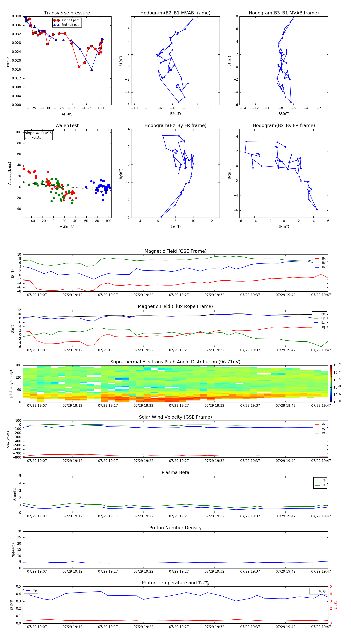This screenshot has height=644, width=351.
Task: Click the 'Bx' legend entry in GSE plot
Action: click(x=320, y=259)
